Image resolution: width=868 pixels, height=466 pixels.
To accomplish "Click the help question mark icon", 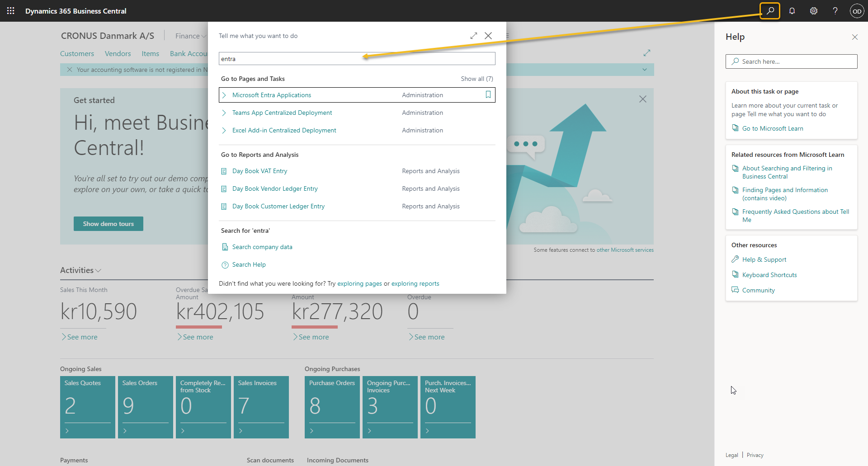I will coord(835,11).
